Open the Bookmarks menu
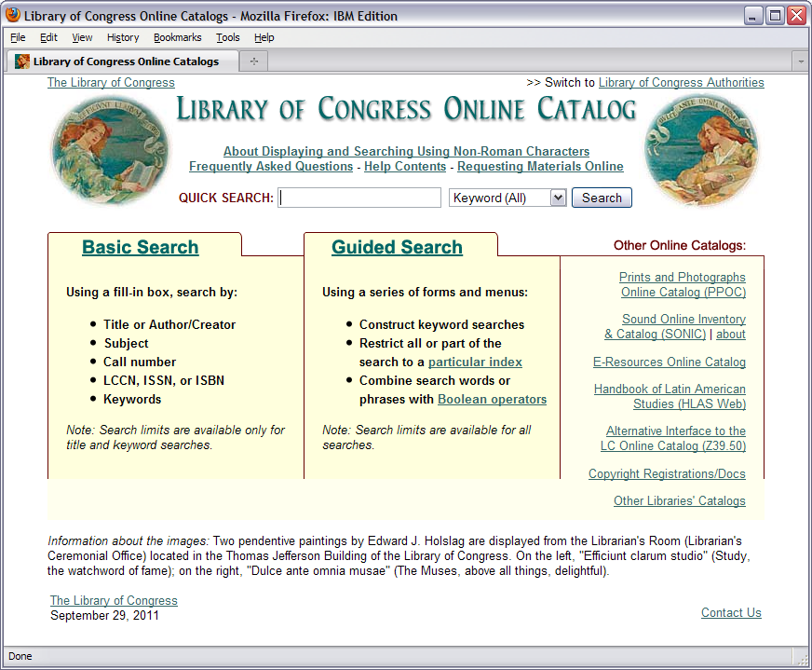Image resolution: width=812 pixels, height=670 pixels. (x=177, y=37)
